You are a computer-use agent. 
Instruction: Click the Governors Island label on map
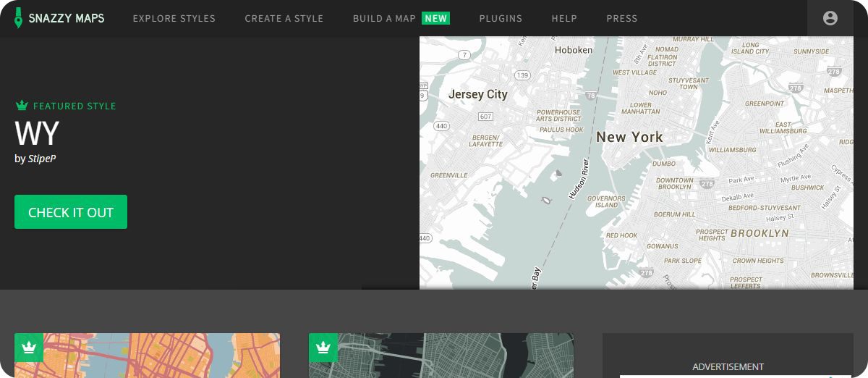[606, 201]
